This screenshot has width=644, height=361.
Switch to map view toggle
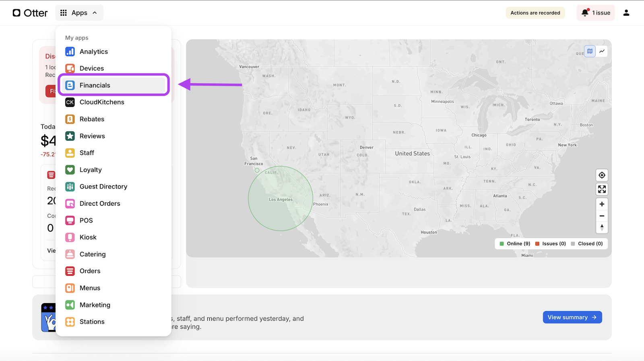coord(590,51)
